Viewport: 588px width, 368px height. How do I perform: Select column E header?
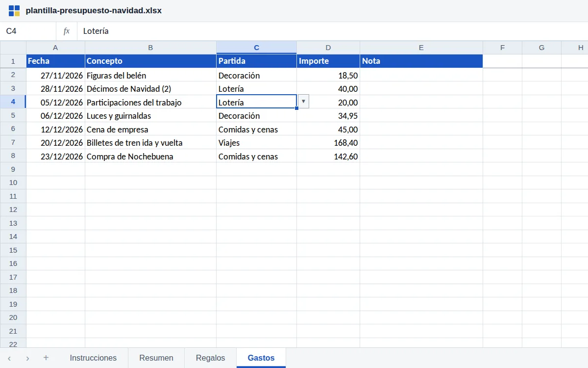click(421, 48)
